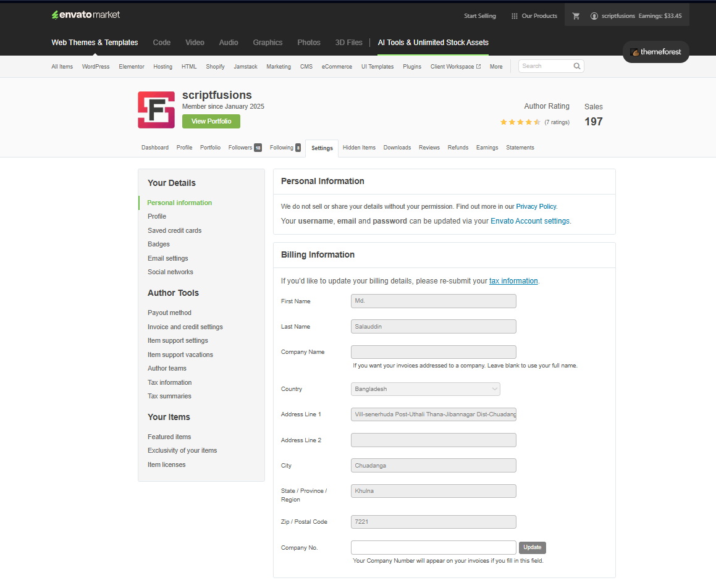Image resolution: width=716 pixels, height=588 pixels.
Task: Click the Our Products grid icon
Action: (x=514, y=16)
